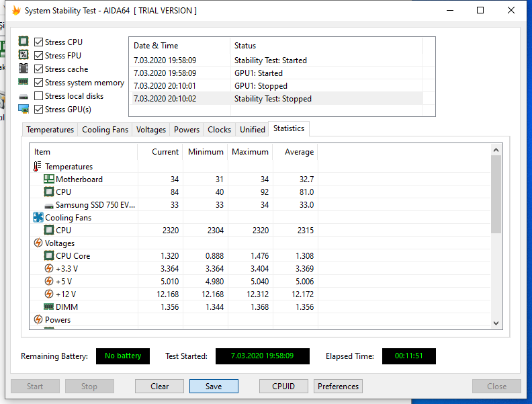Click statistics scrollbar up arrow
Screen dimensions: 532x404
tap(496, 150)
